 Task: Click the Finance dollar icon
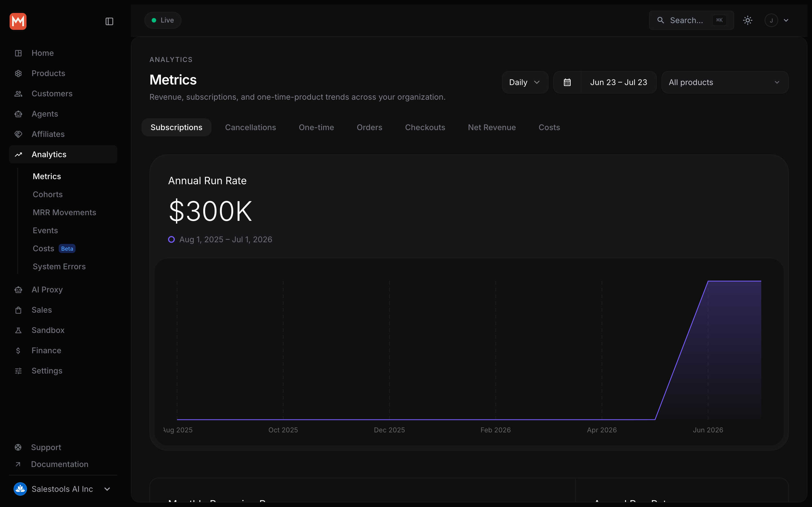point(18,350)
